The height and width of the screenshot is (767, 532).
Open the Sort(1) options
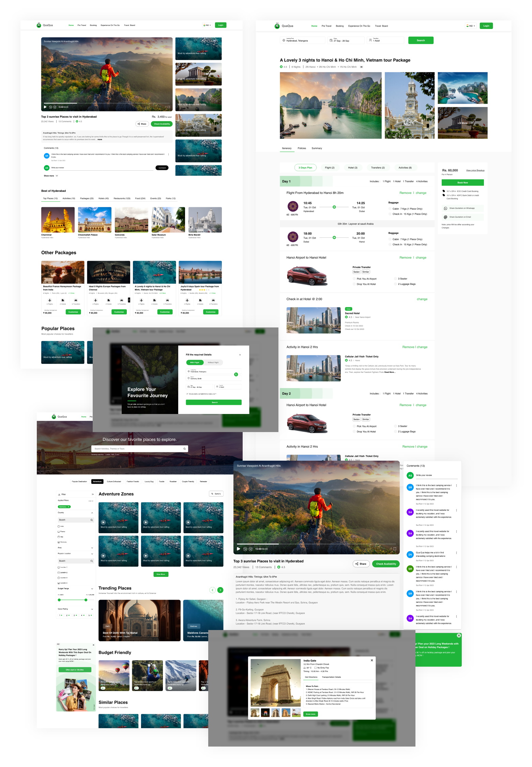(x=216, y=494)
